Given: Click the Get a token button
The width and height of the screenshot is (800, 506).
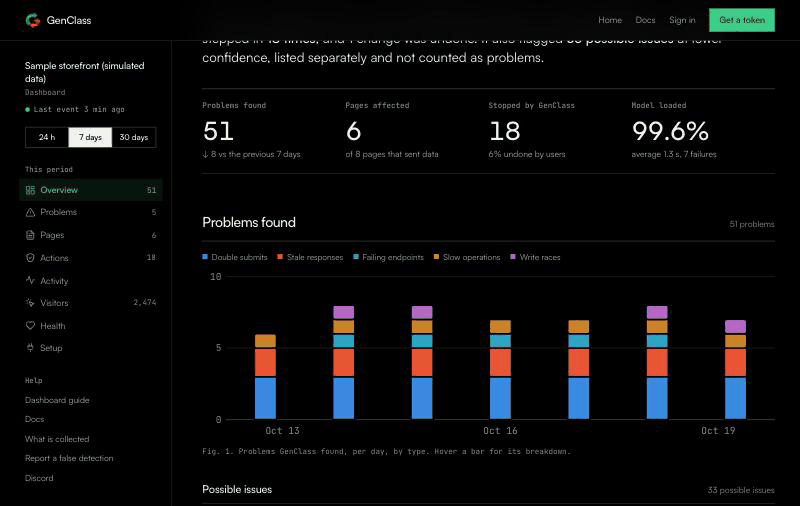Looking at the screenshot, I should pyautogui.click(x=742, y=20).
